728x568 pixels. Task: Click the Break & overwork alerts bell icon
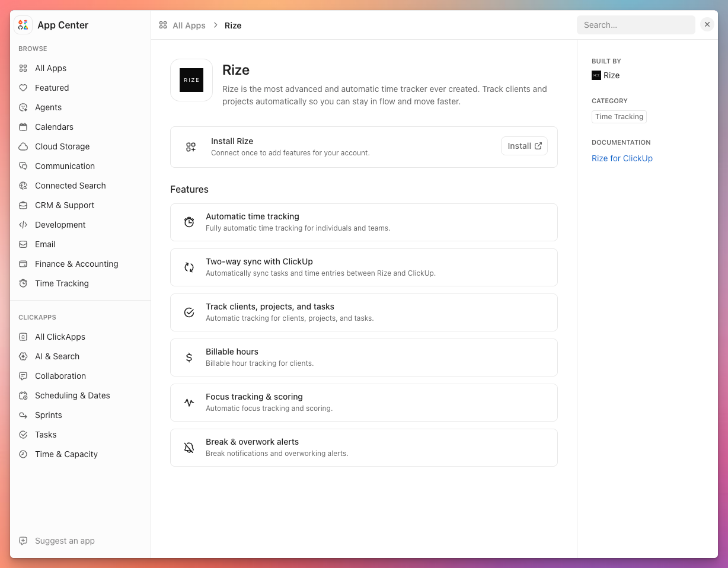(x=189, y=448)
